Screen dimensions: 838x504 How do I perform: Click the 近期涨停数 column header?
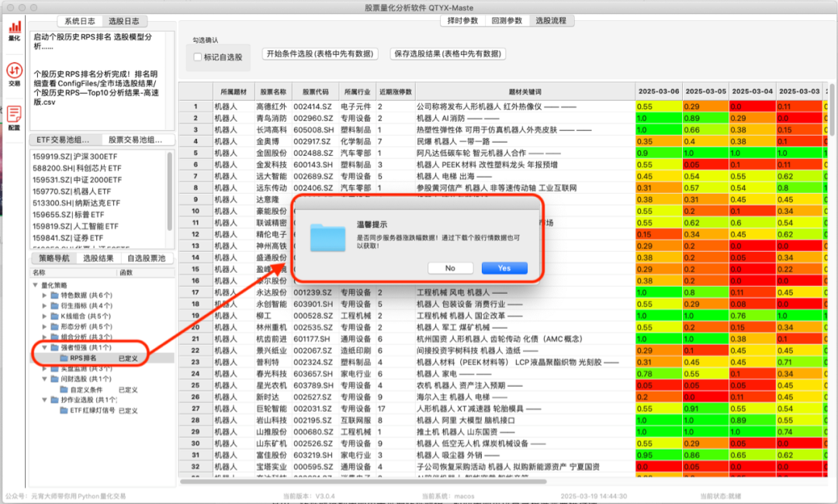tap(396, 91)
